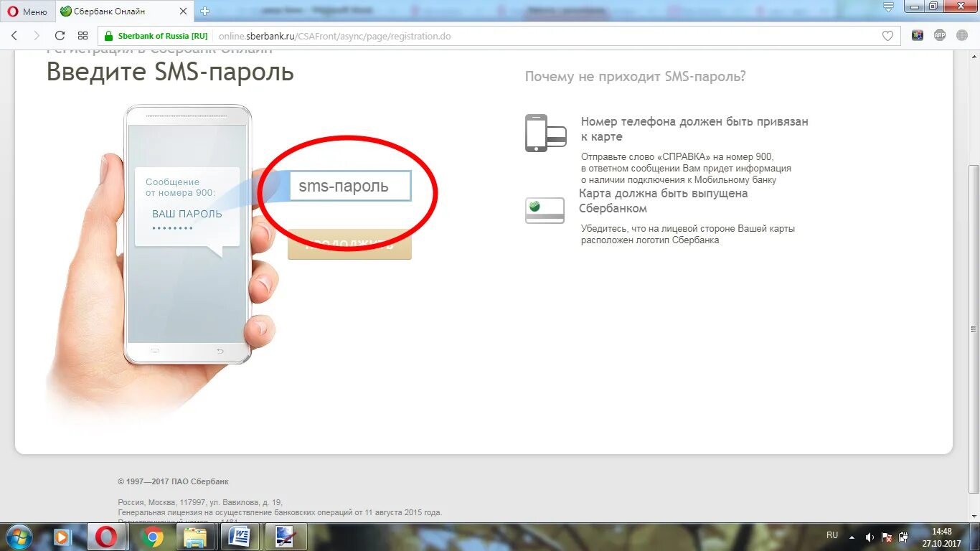Close the Сбербанк Онлайн tab

(x=183, y=11)
